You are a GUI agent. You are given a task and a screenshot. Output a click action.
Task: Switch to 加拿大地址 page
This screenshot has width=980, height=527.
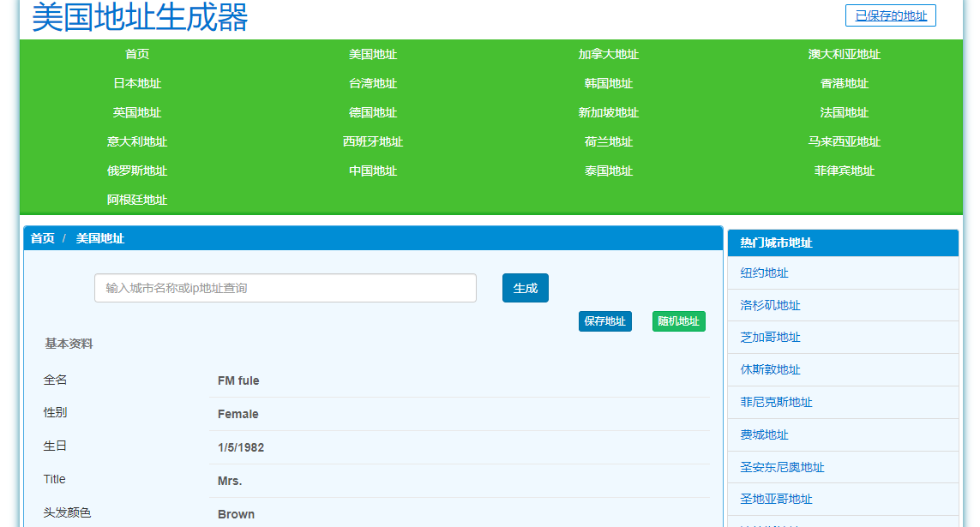tap(608, 54)
